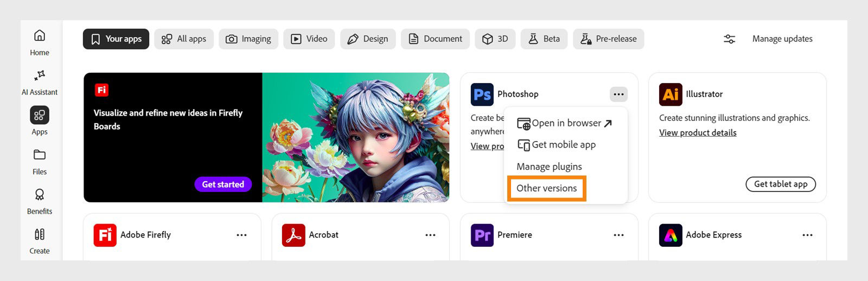
Task: Open Illustrator's View product details link
Action: (x=698, y=133)
